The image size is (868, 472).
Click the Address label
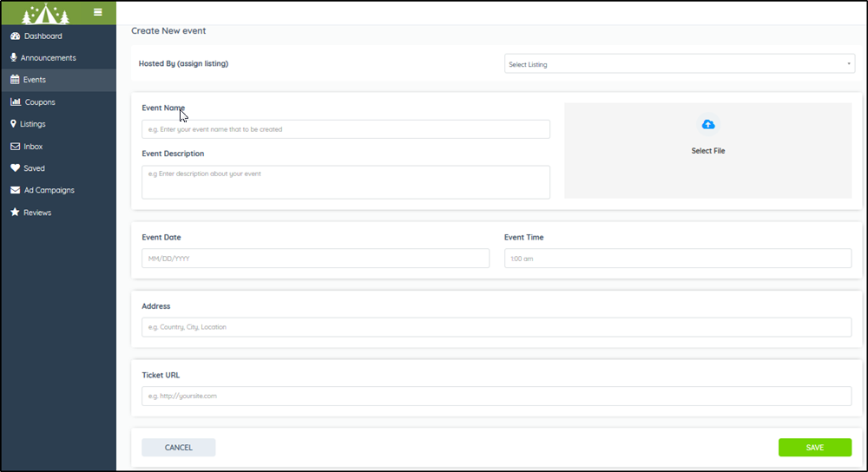156,306
